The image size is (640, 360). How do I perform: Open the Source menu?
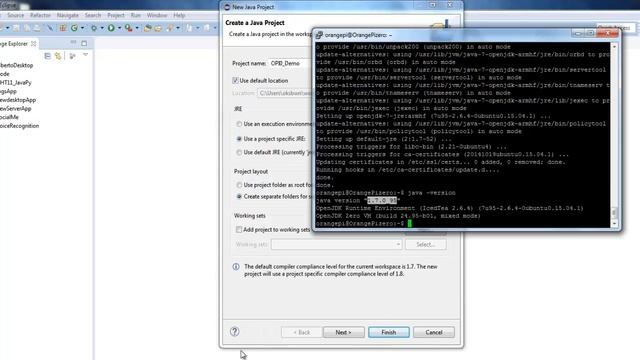(x=16, y=15)
